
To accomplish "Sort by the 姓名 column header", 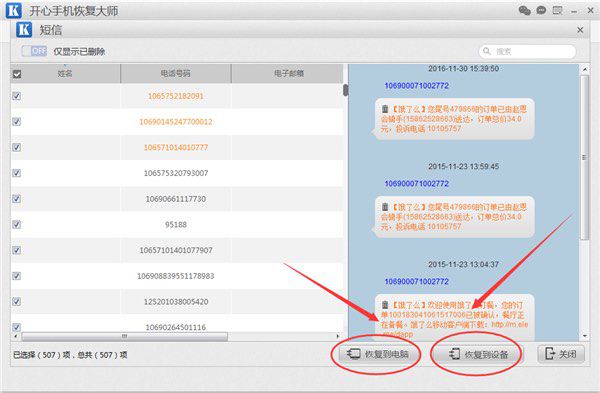I will pyautogui.click(x=65, y=73).
